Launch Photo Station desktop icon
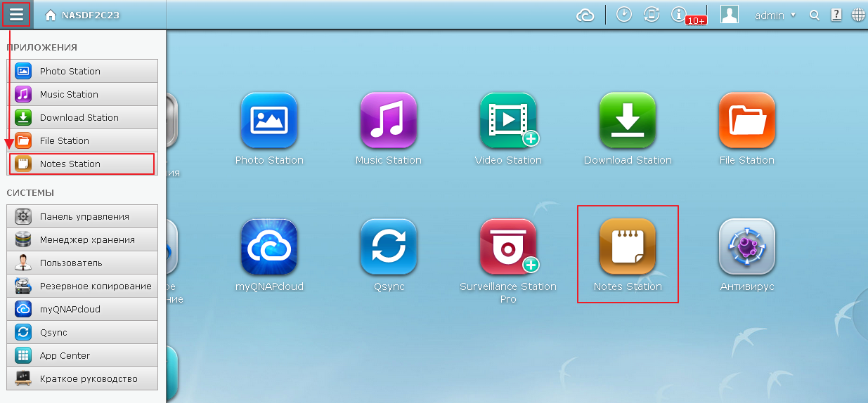Screen dimensions: 868x403 pos(269,120)
